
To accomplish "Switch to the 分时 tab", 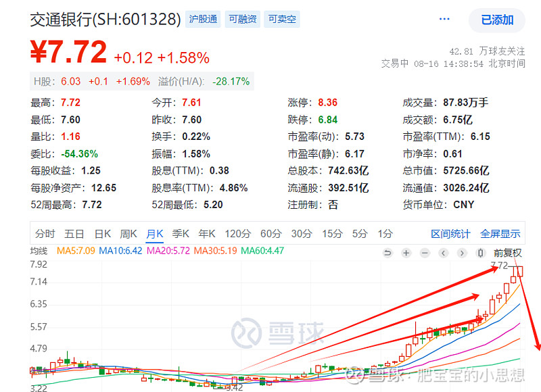I will (x=45, y=234).
